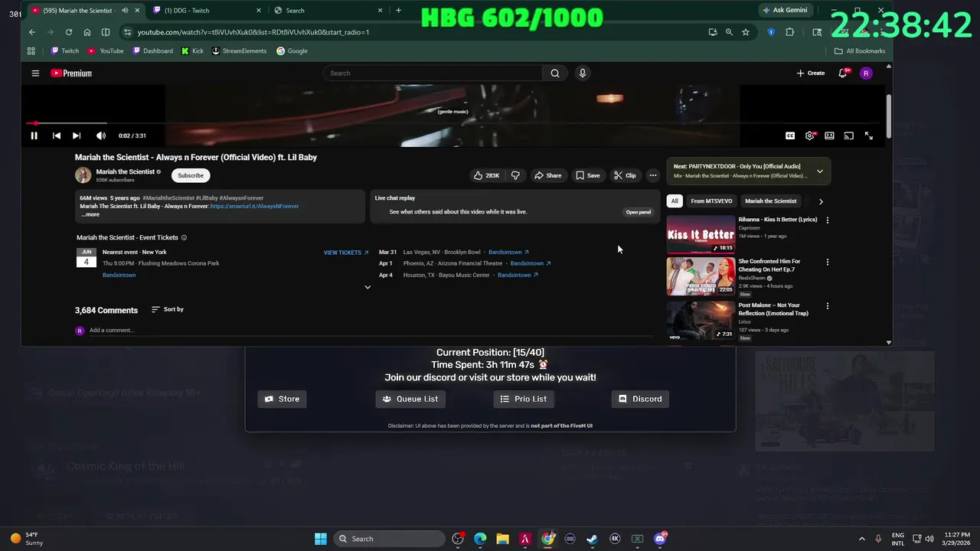Share the Always n Forever video
This screenshot has height=551, width=980.
548,175
